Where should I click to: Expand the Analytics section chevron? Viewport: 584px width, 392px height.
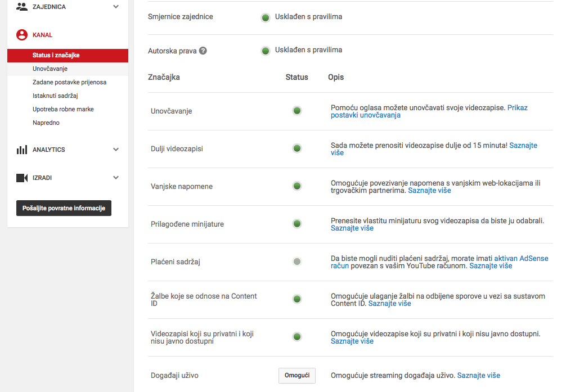click(x=116, y=150)
